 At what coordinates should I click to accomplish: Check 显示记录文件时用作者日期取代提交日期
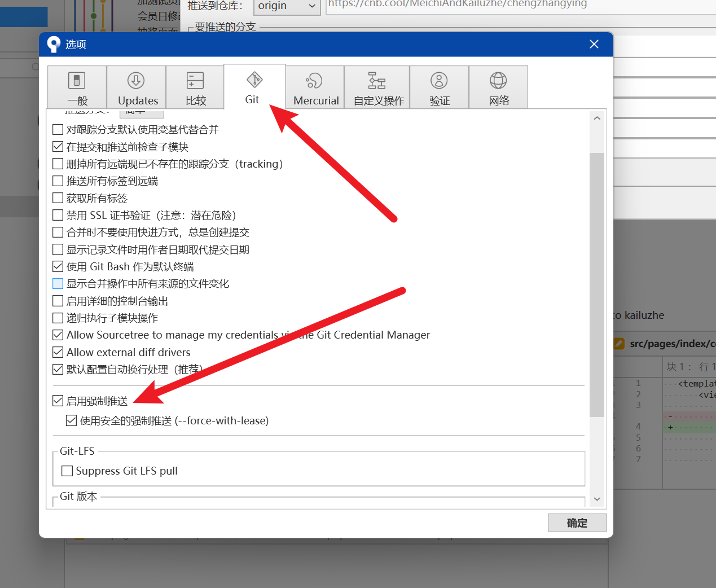58,249
